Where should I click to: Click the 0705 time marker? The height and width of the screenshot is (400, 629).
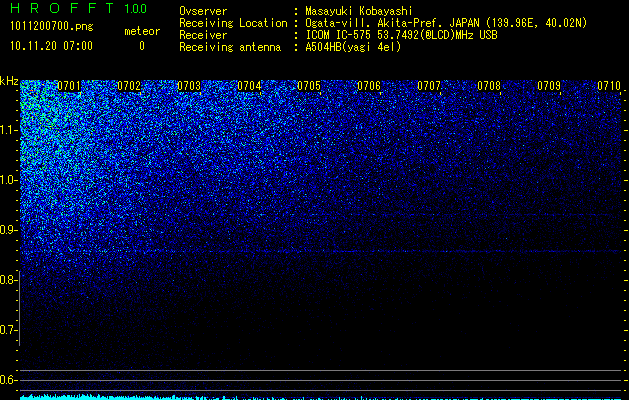(x=309, y=86)
